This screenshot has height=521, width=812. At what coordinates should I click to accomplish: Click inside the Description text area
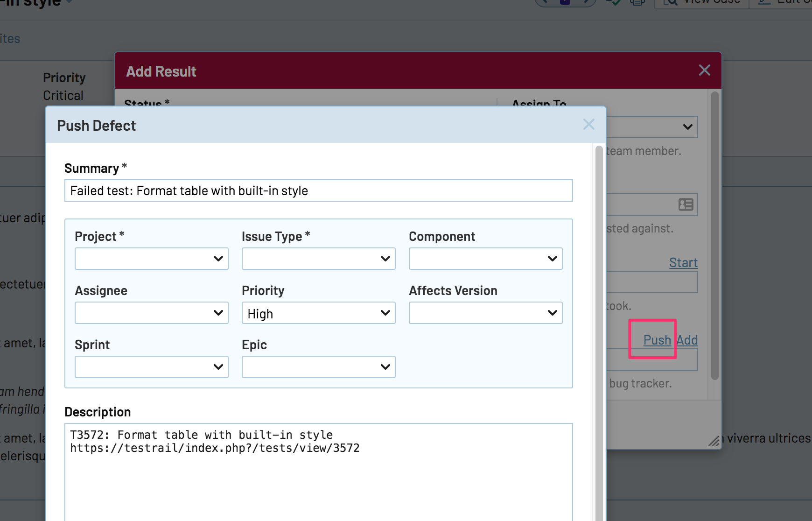click(x=318, y=476)
